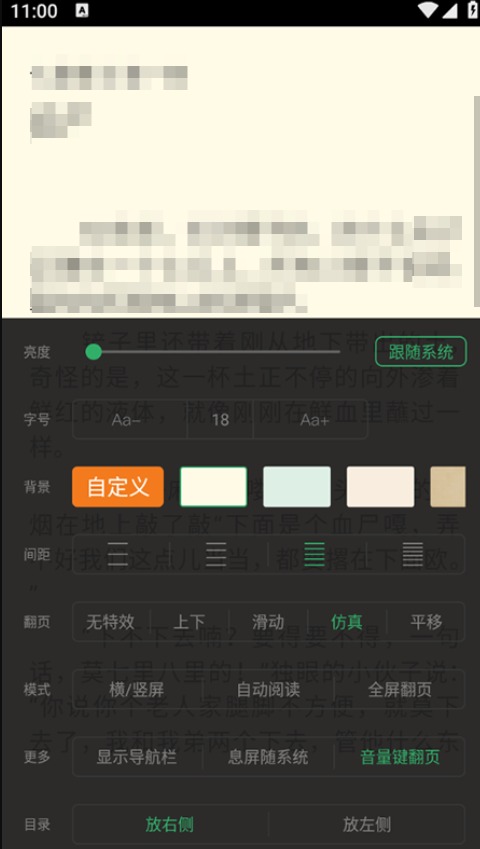The height and width of the screenshot is (849, 480).
Task: Select the tightest line spacing icon
Action: tap(413, 554)
